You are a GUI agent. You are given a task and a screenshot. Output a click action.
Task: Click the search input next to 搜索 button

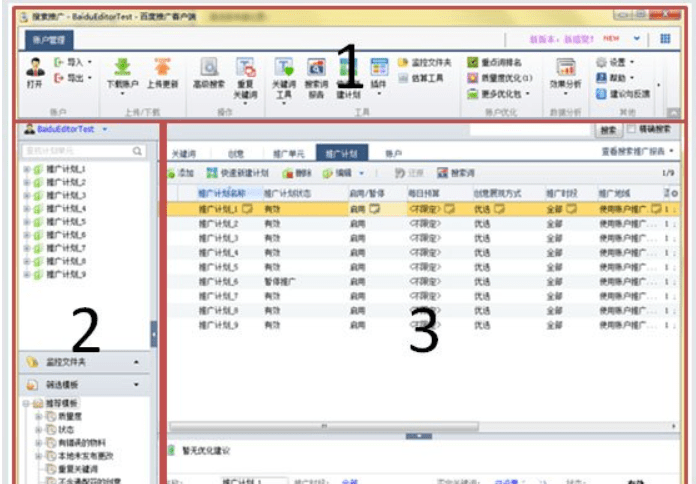(x=530, y=130)
